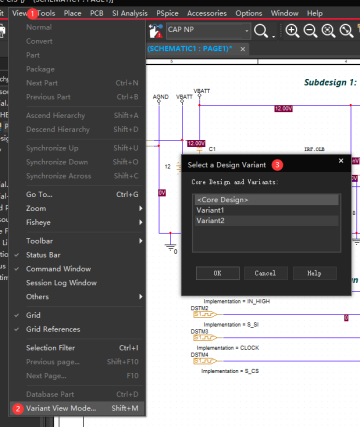Click the C1 capacitor label
Viewport: 360px width, 428px height.
click(x=212, y=149)
